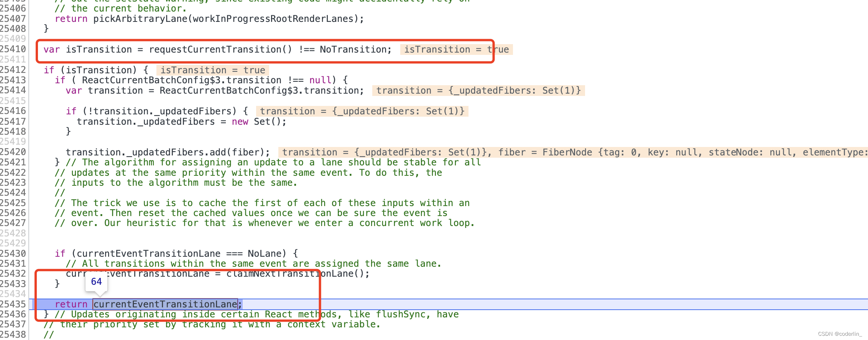Click '!transition._updatedFibers' condition
The width and height of the screenshot is (868, 340).
point(160,111)
